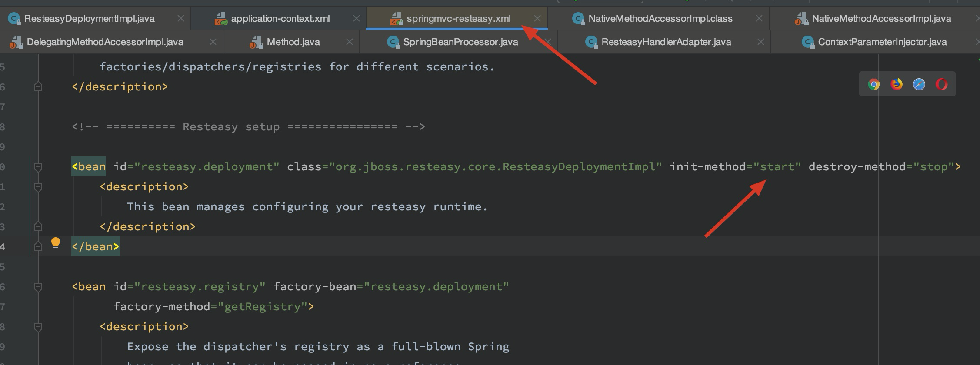Click the NativeMethodAccessorImpl.java file icon
980x365 pixels.
point(801,19)
